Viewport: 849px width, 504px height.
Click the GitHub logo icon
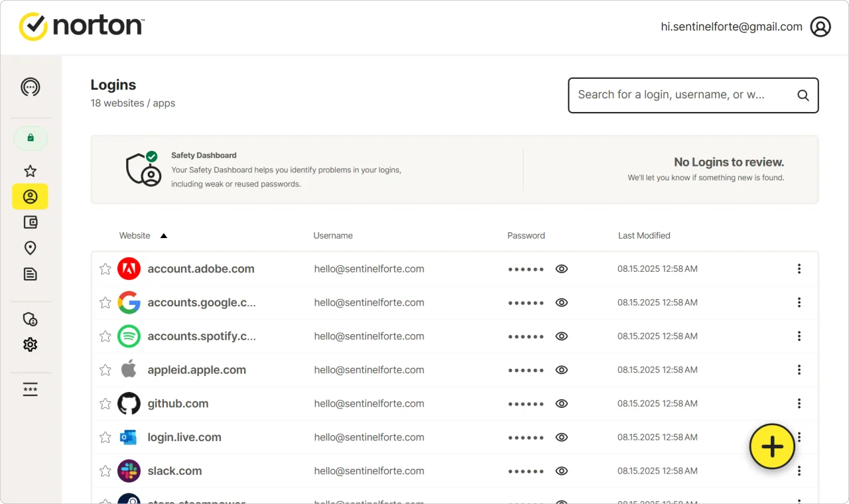pyautogui.click(x=129, y=403)
